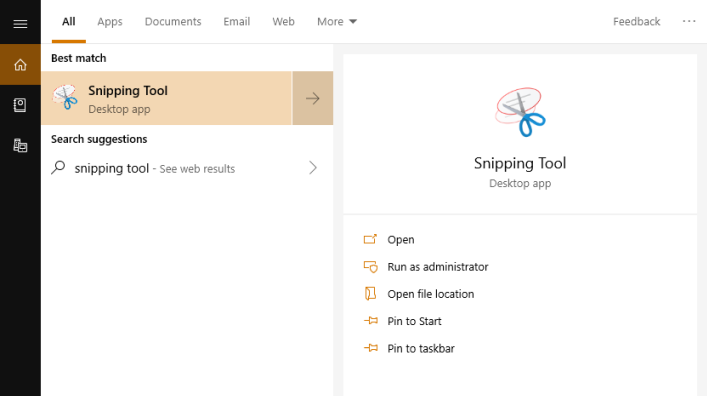Click 'snipping tool - See web results' suggestion
This screenshot has height=396, width=707.
(187, 168)
